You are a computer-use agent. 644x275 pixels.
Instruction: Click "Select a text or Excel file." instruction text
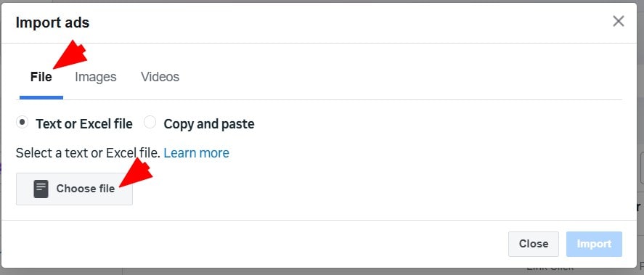point(88,153)
